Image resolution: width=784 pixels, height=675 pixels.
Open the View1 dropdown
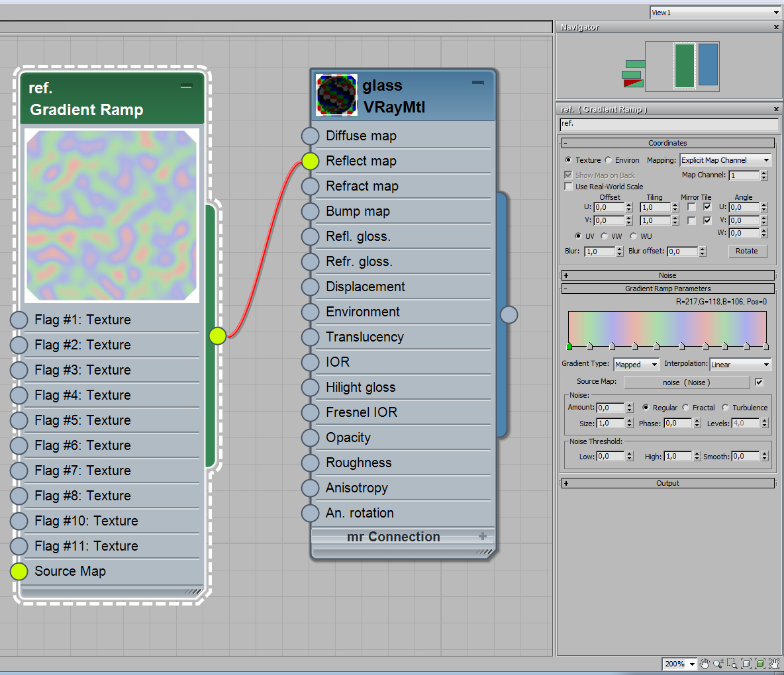715,13
